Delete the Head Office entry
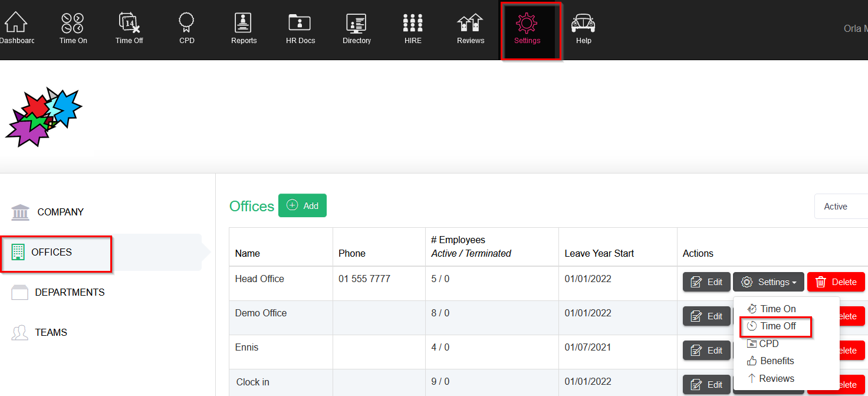The width and height of the screenshot is (868, 396). [836, 282]
